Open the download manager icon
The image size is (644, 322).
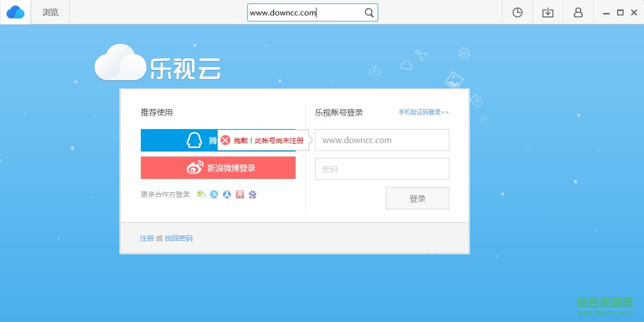point(547,12)
